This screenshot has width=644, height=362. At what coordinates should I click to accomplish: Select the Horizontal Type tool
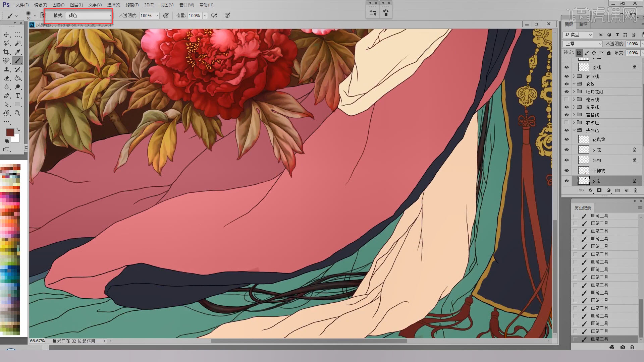tap(18, 96)
